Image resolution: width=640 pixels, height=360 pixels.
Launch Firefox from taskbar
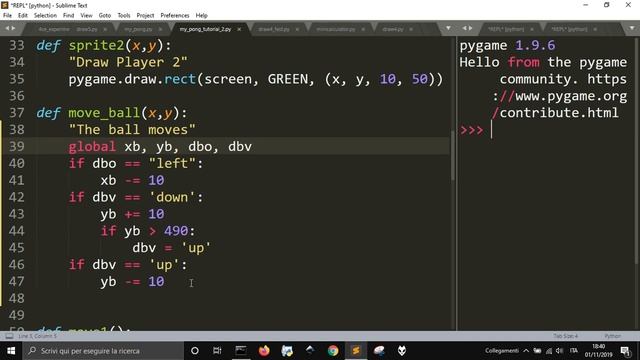click(264, 351)
